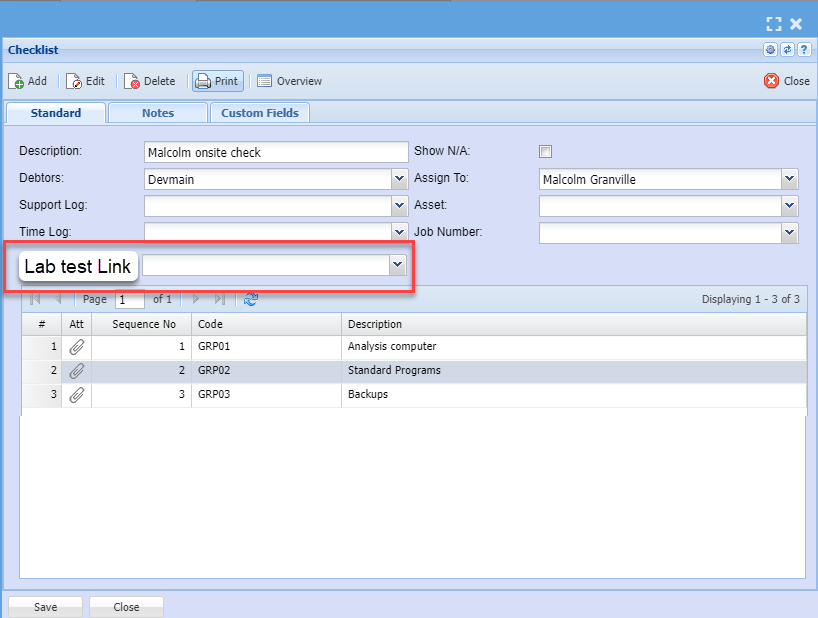Open attachment for GRP01 row
Viewport: 818px width, 618px height.
pos(77,347)
